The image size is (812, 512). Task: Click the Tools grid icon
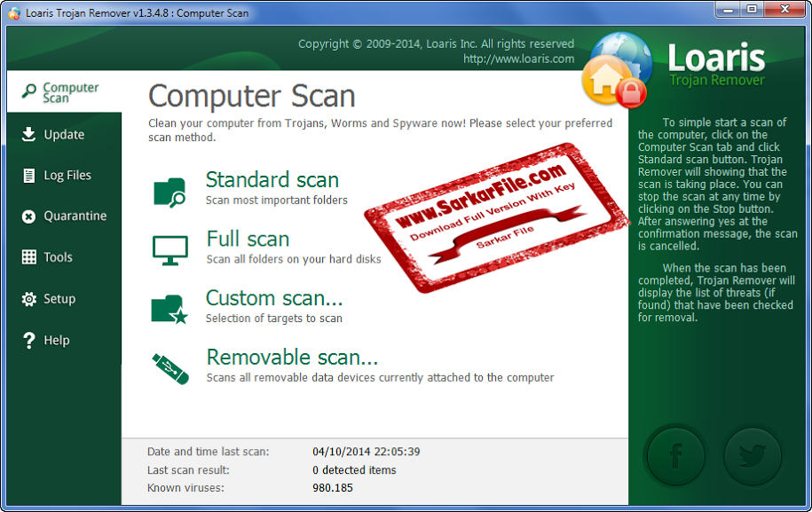(29, 256)
